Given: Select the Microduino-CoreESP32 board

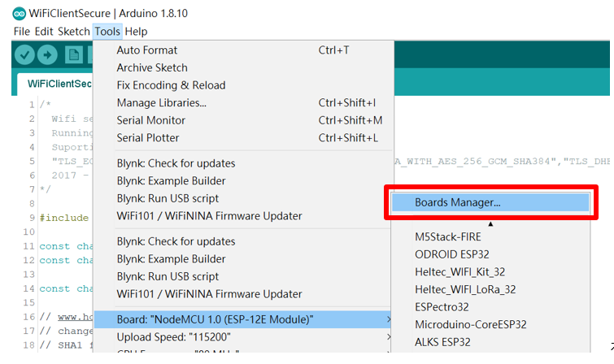Looking at the screenshot, I should pos(490,325).
